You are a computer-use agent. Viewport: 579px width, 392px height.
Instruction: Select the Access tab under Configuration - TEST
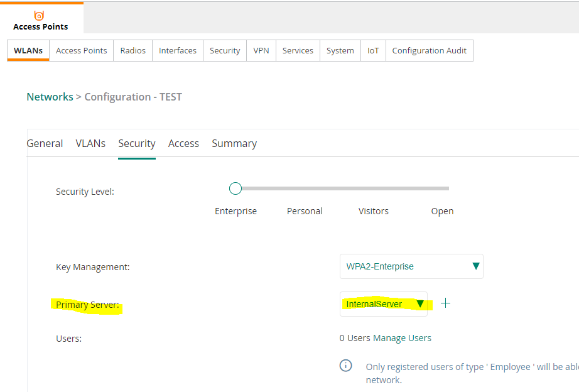coord(183,143)
